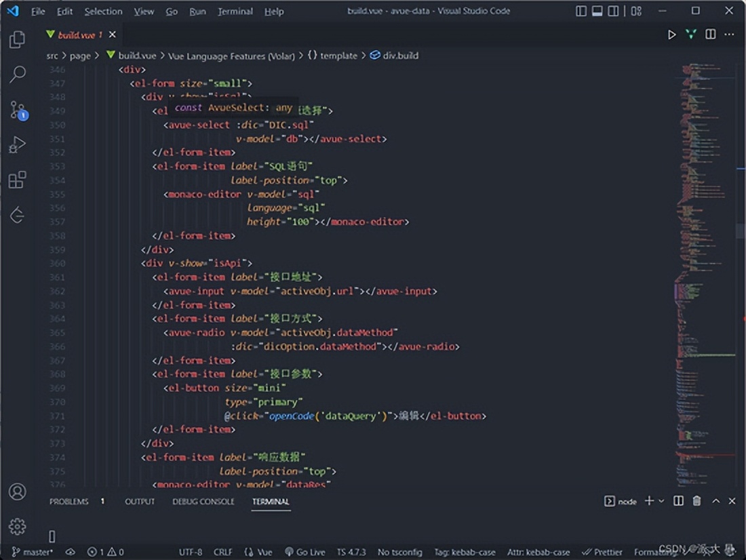Open the Search view in activity bar
The width and height of the screenshot is (746, 560).
[18, 74]
